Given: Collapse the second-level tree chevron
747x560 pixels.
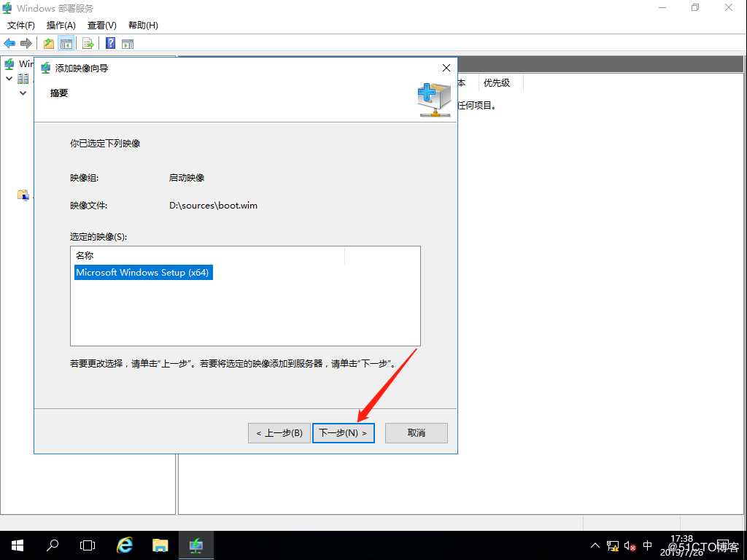Looking at the screenshot, I should [x=23, y=93].
